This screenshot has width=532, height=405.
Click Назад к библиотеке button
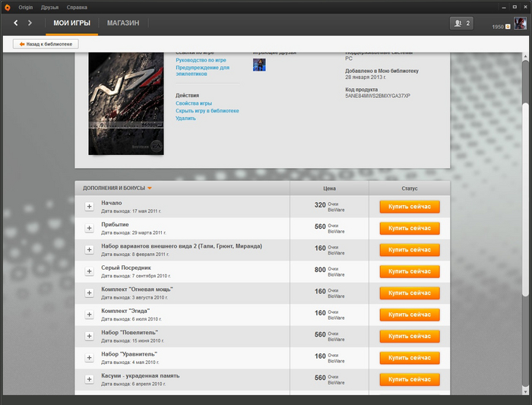tap(46, 44)
